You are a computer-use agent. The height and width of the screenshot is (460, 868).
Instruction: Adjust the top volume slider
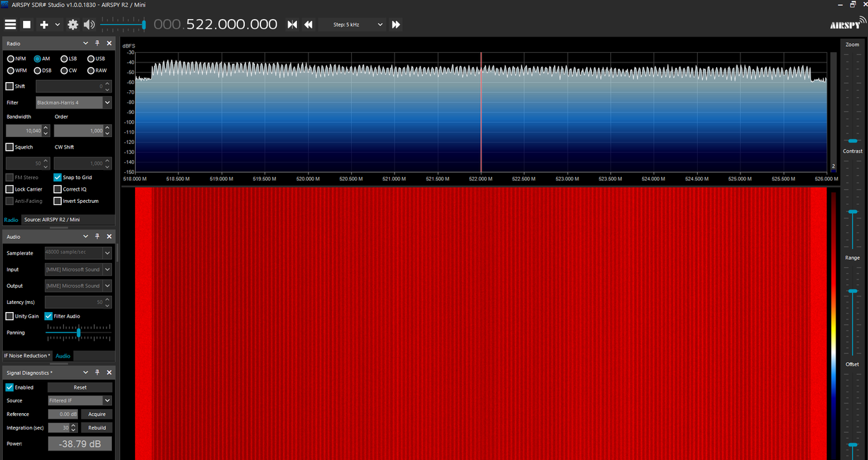coord(123,24)
